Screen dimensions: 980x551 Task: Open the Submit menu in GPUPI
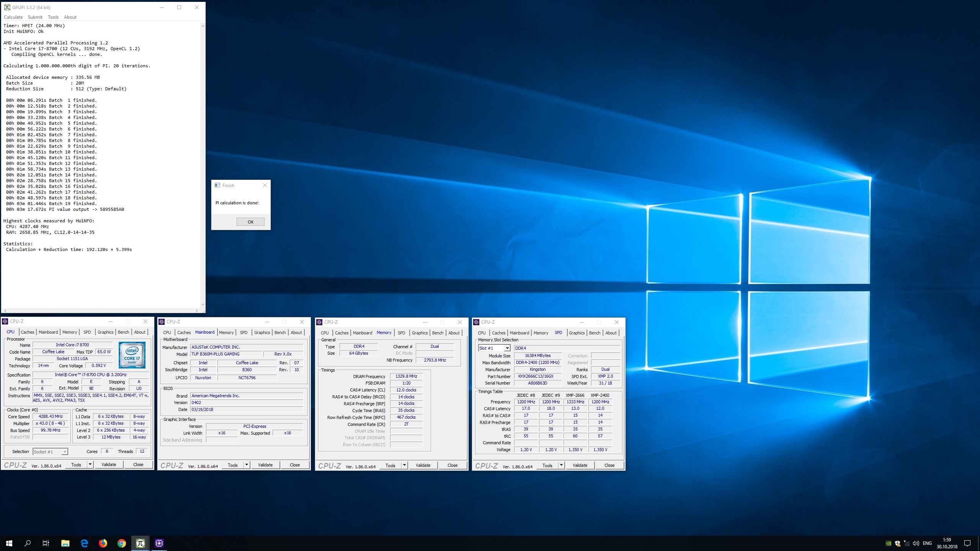point(35,17)
